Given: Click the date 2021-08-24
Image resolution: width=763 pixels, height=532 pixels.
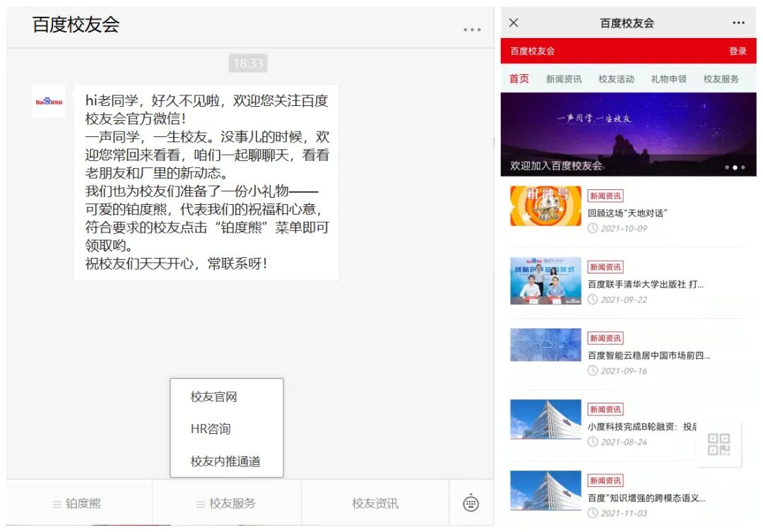Looking at the screenshot, I should [624, 442].
